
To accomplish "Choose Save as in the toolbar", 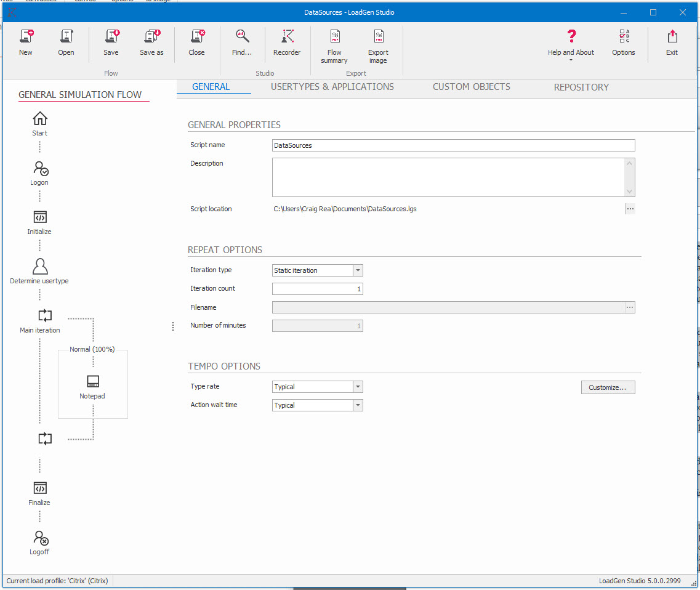I will (x=152, y=43).
